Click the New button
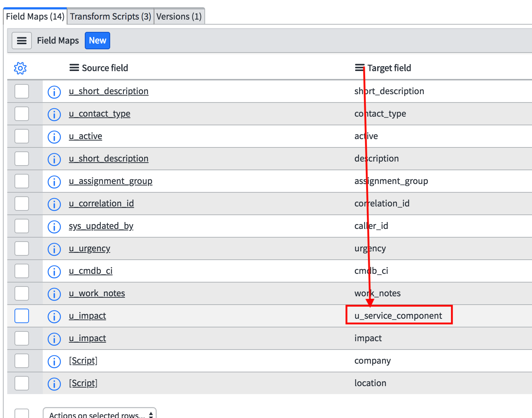The width and height of the screenshot is (532, 418). [x=97, y=41]
